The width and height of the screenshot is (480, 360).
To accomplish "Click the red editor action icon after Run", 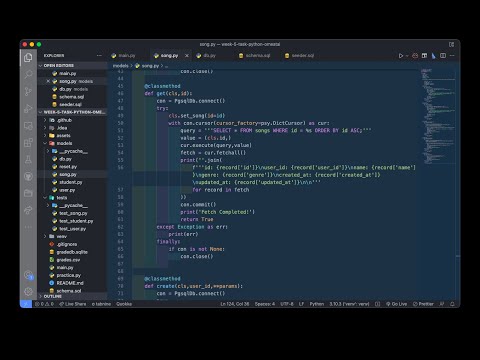I will [x=415, y=56].
